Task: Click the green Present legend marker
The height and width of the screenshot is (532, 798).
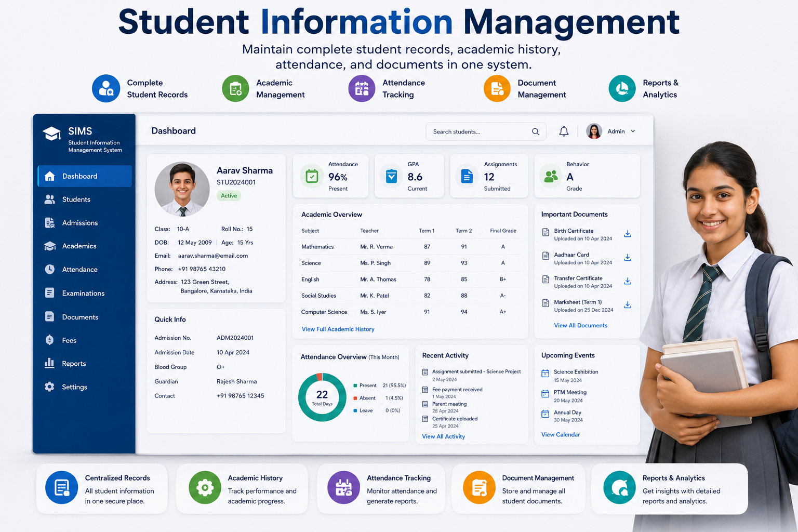Action: point(355,385)
